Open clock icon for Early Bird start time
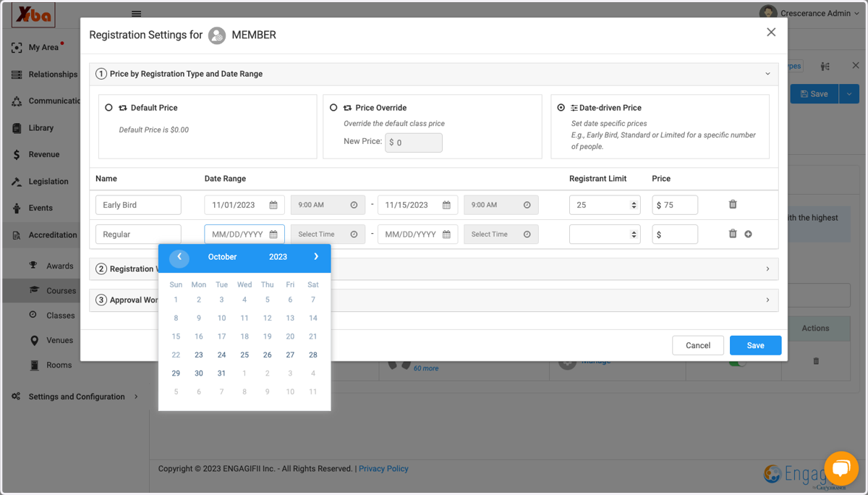Screen dimensions: 868x495 (354, 206)
